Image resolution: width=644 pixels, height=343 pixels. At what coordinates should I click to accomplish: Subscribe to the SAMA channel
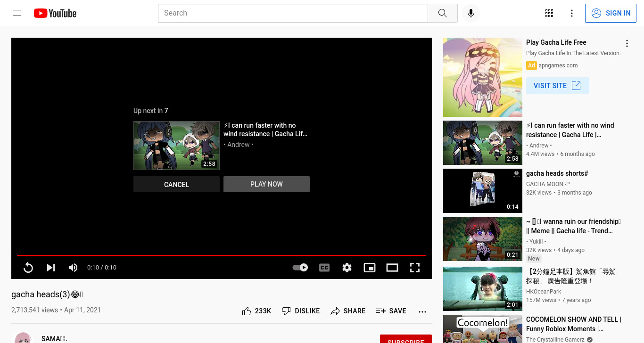tap(406, 339)
